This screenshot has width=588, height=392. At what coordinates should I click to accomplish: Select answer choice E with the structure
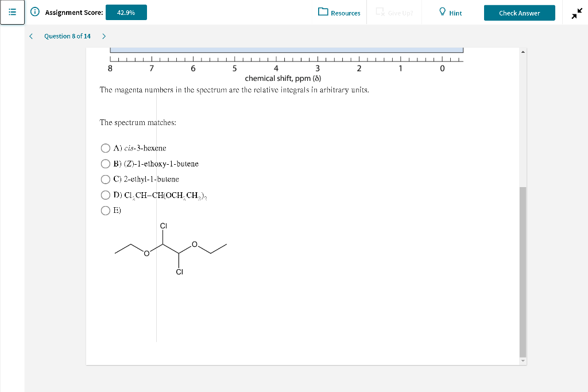click(x=106, y=210)
